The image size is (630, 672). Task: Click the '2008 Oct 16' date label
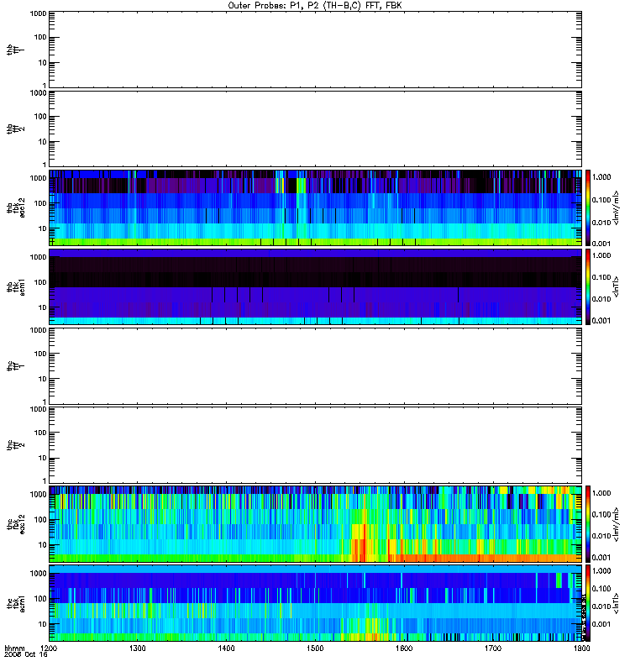26,655
